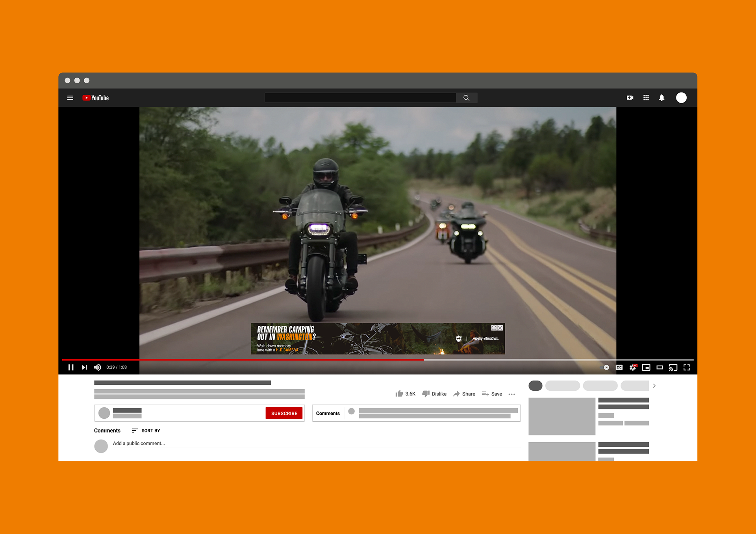The image size is (756, 534).
Task: Switch to theater mode
Action: [660, 367]
